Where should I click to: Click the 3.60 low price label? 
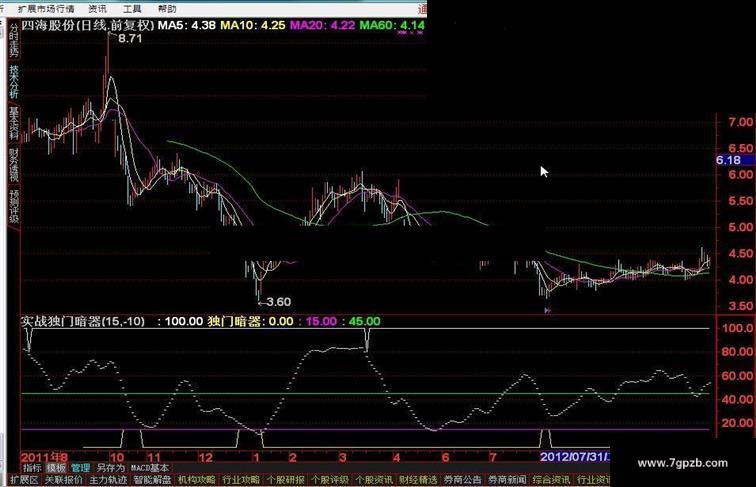pyautogui.click(x=279, y=302)
